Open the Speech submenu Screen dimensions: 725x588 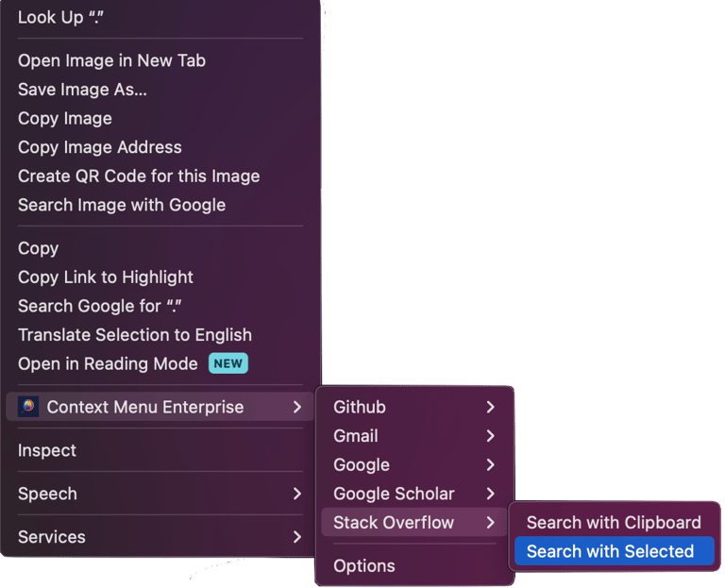160,495
